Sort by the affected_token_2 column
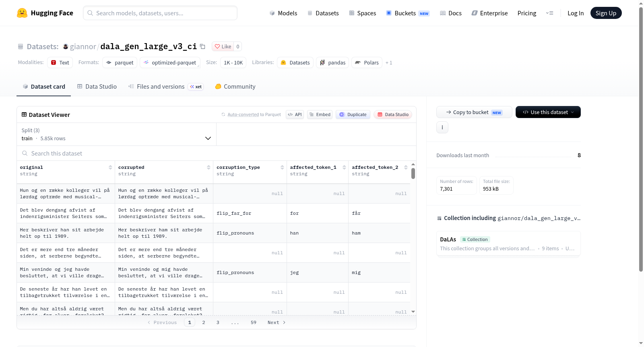The image size is (644, 347). (406, 167)
